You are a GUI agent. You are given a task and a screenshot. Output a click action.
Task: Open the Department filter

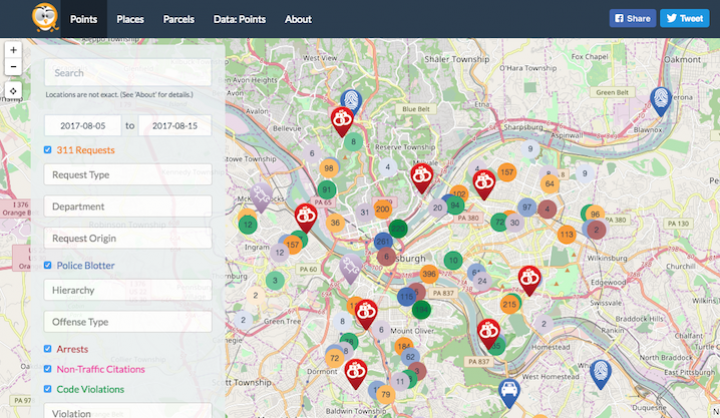tap(128, 206)
